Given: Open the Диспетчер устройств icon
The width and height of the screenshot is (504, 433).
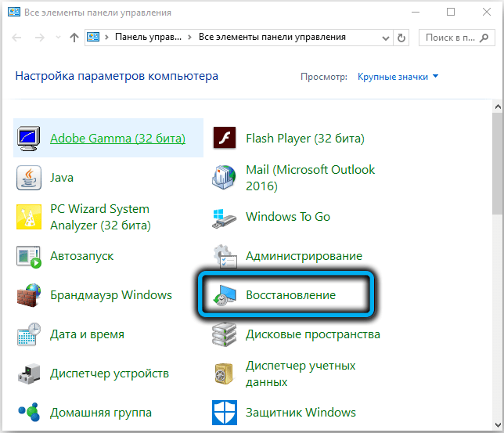Looking at the screenshot, I should (x=29, y=373).
